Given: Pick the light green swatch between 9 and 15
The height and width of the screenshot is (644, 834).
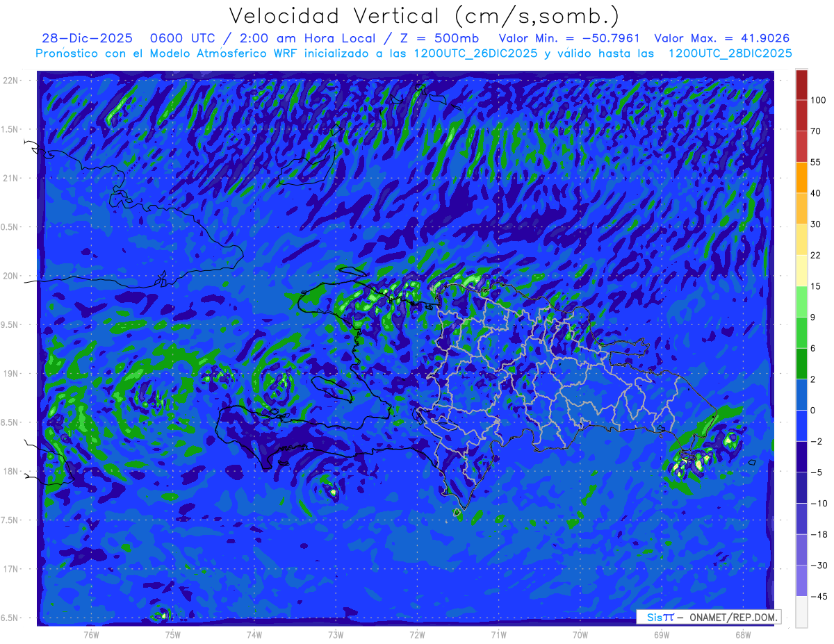Looking at the screenshot, I should tap(801, 302).
